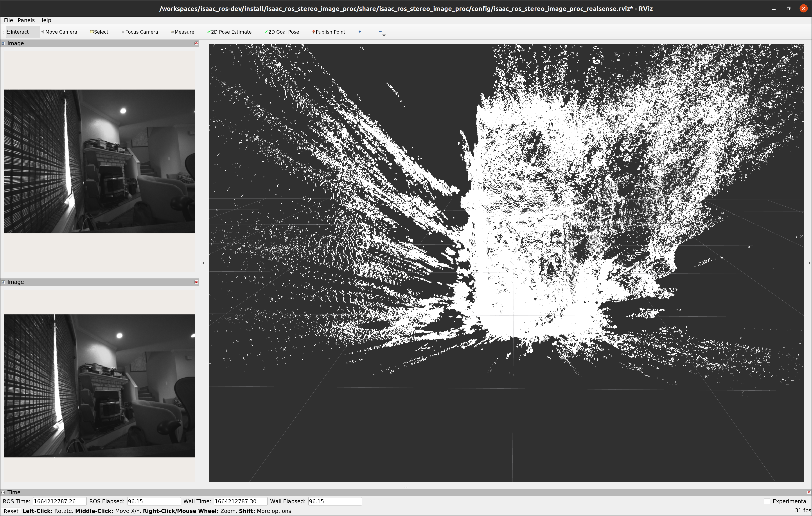The height and width of the screenshot is (516, 812).
Task: Pick the Measure tool
Action: point(182,32)
